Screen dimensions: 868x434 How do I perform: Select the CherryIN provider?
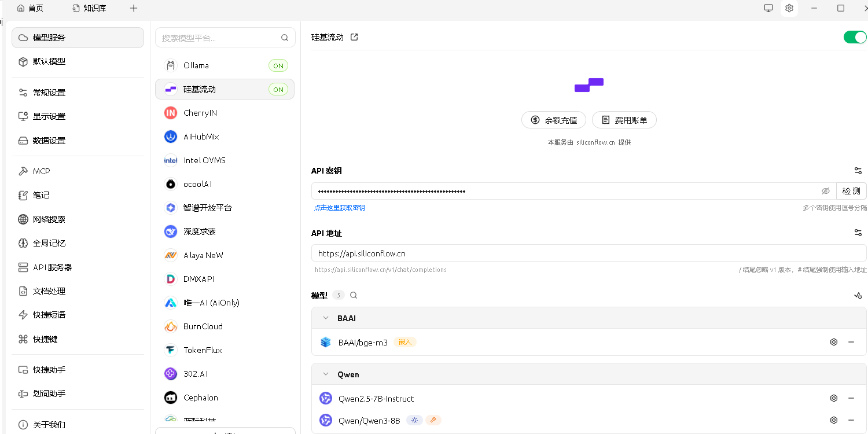(225, 113)
